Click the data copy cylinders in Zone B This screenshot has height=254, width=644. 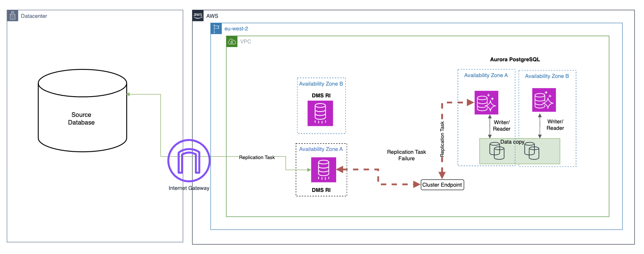point(532,151)
